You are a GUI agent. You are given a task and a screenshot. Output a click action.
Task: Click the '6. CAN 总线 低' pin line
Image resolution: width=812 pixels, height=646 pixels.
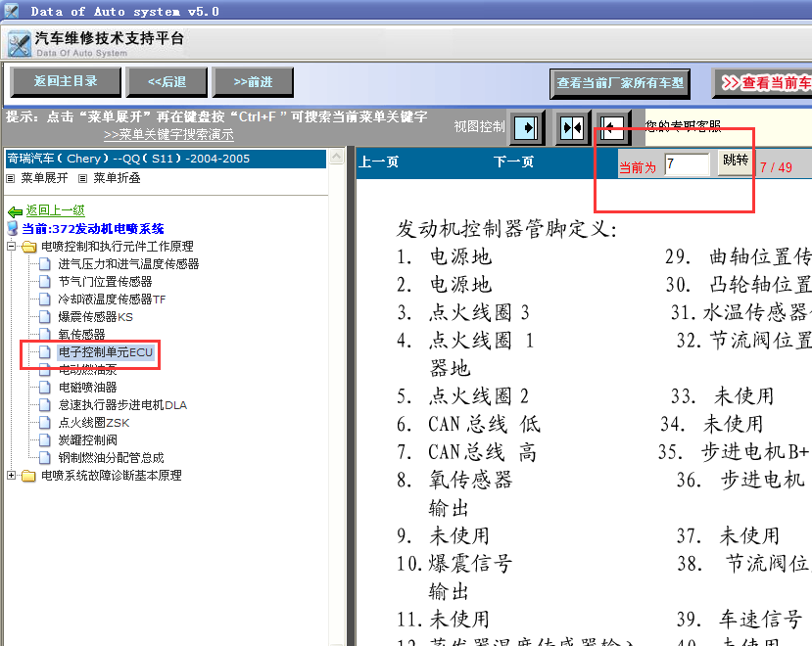(468, 424)
